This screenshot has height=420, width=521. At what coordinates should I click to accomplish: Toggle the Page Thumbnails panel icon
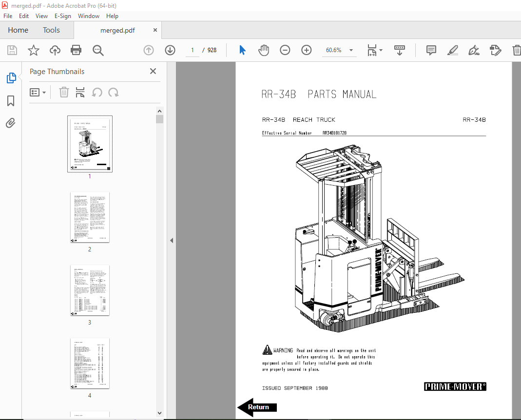pyautogui.click(x=11, y=78)
